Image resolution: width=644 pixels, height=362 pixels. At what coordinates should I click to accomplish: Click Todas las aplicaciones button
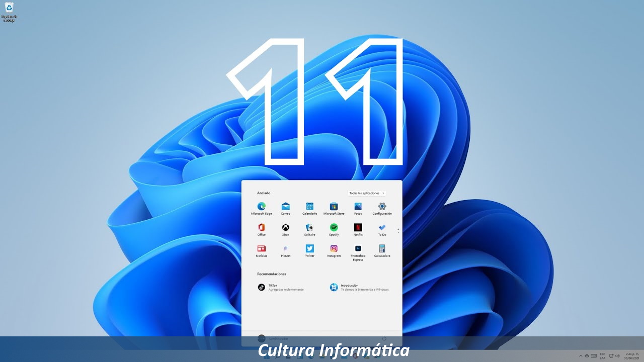coord(367,193)
